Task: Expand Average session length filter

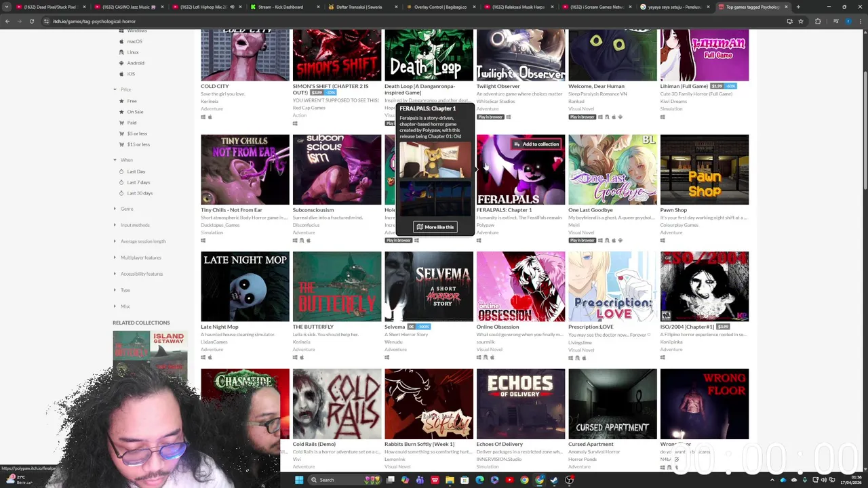Action: [140, 241]
